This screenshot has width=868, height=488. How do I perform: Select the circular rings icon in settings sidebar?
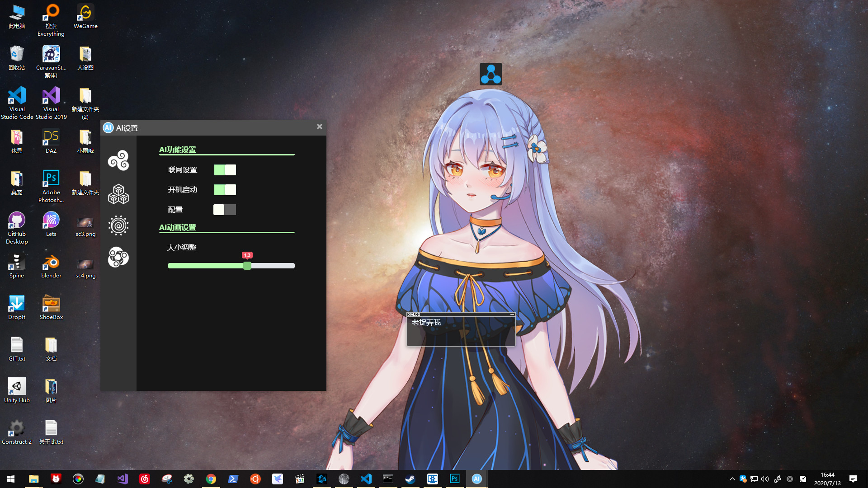pyautogui.click(x=118, y=258)
